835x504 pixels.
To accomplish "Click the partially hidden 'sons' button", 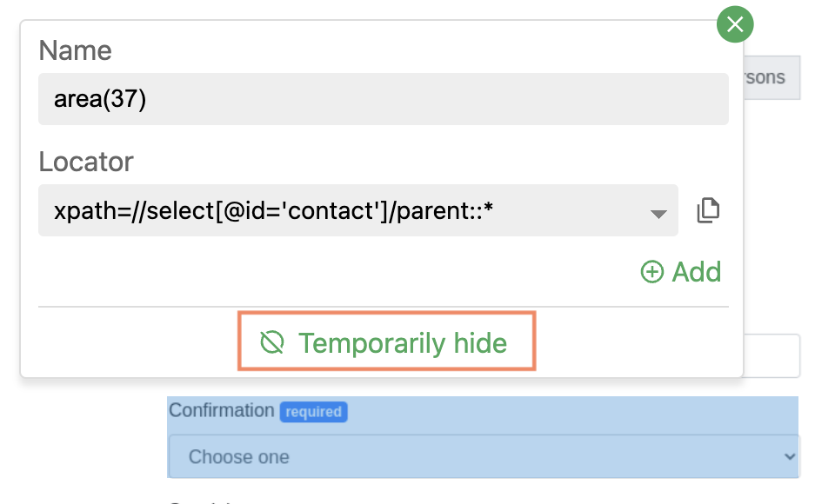I will point(772,77).
